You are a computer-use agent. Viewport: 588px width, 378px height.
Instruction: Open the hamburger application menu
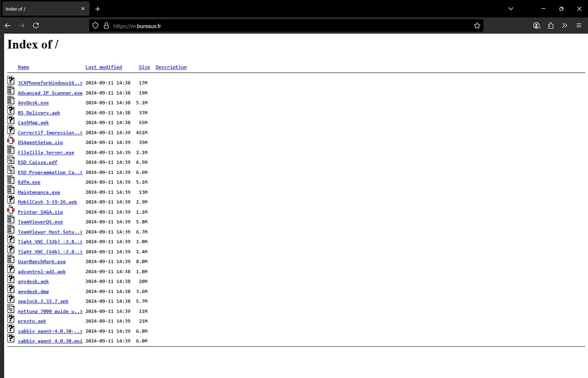tap(578, 26)
